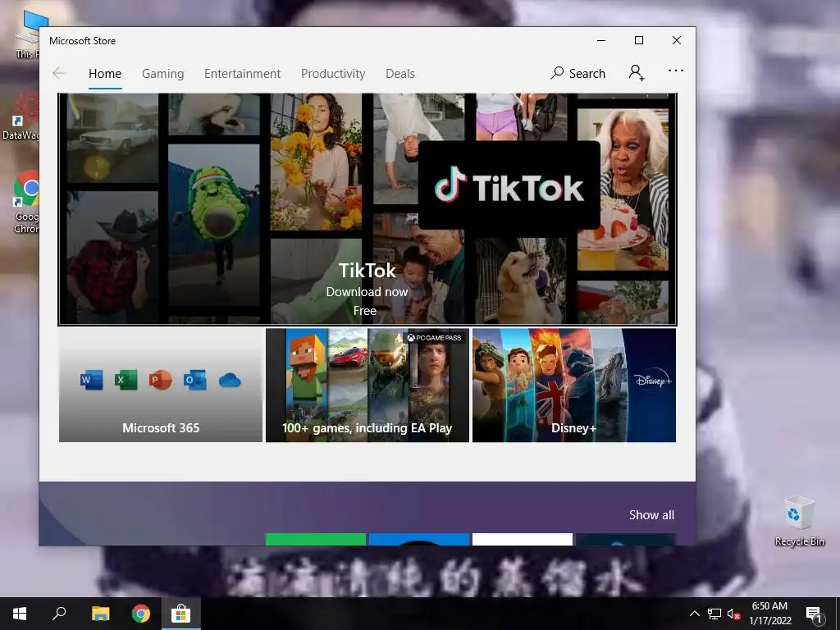Viewport: 840px width, 630px height.
Task: Open the network status tray icon
Action: tap(714, 614)
